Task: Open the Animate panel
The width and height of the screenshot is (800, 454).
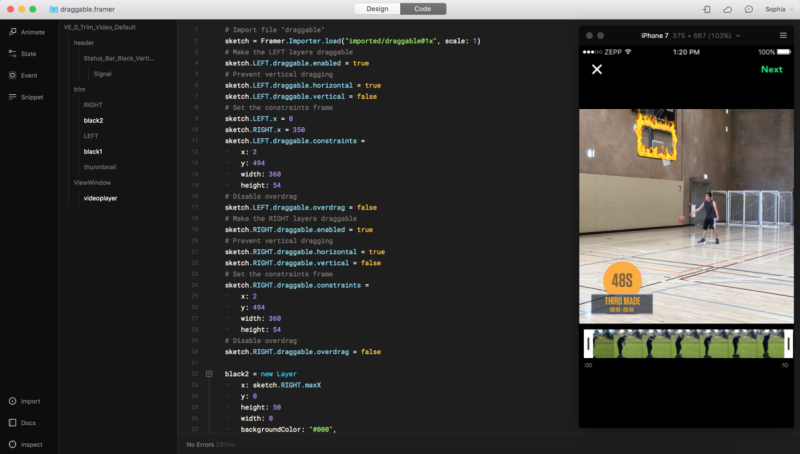Action: 26,31
